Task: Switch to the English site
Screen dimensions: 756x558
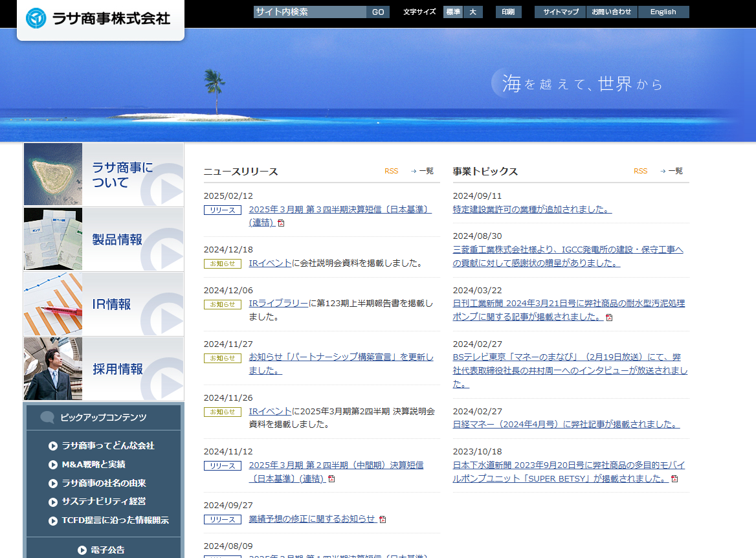Action: click(x=663, y=12)
